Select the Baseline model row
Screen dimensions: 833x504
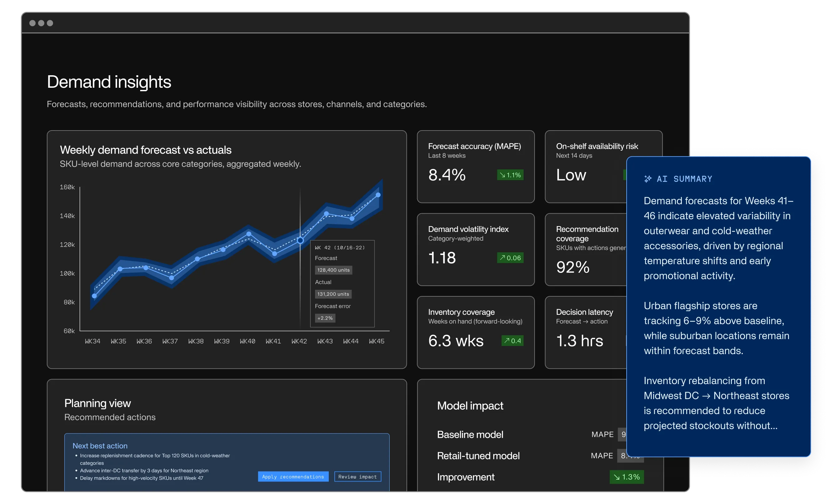coord(470,434)
